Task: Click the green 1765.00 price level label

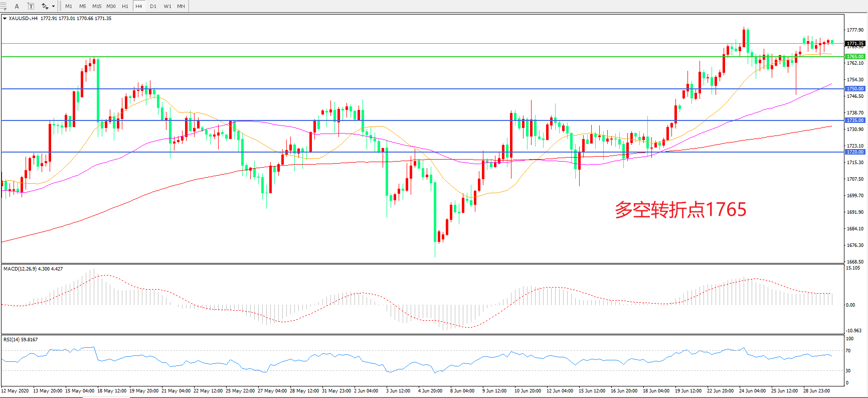Action: pos(855,57)
